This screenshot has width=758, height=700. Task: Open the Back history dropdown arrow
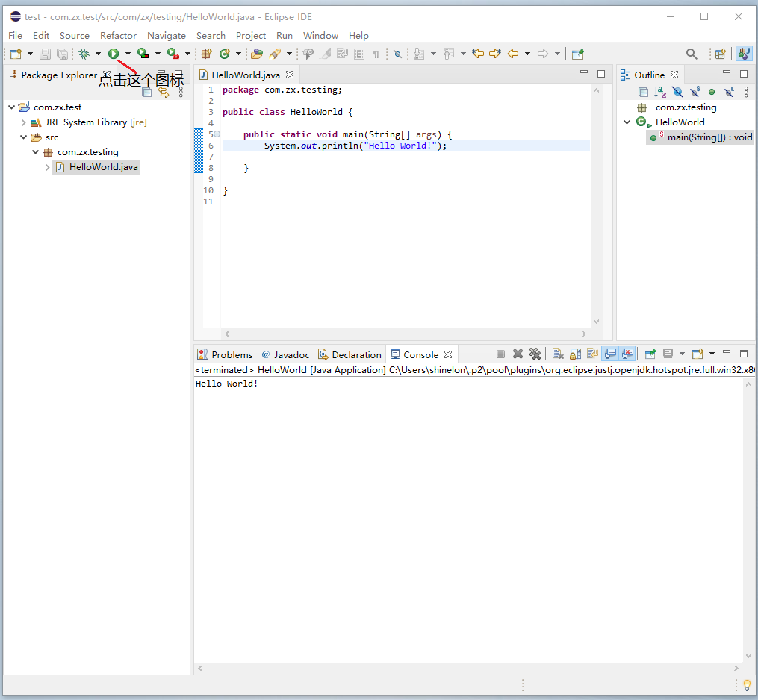527,54
